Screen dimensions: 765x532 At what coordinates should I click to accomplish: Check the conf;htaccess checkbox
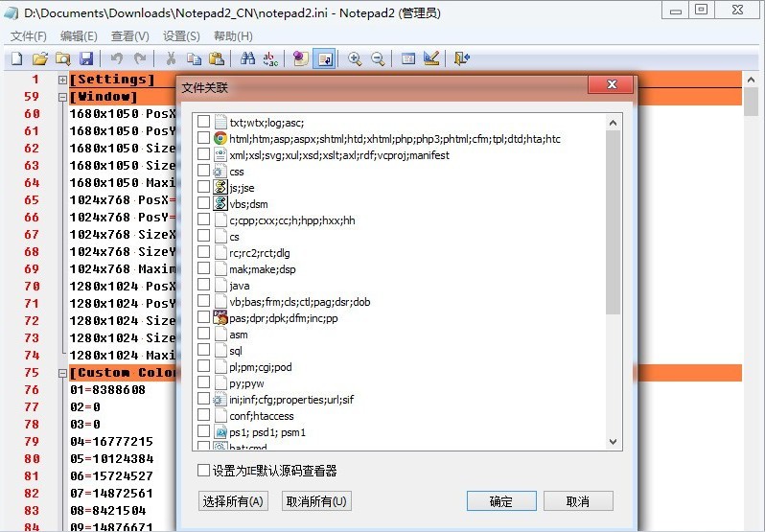pyautogui.click(x=203, y=415)
